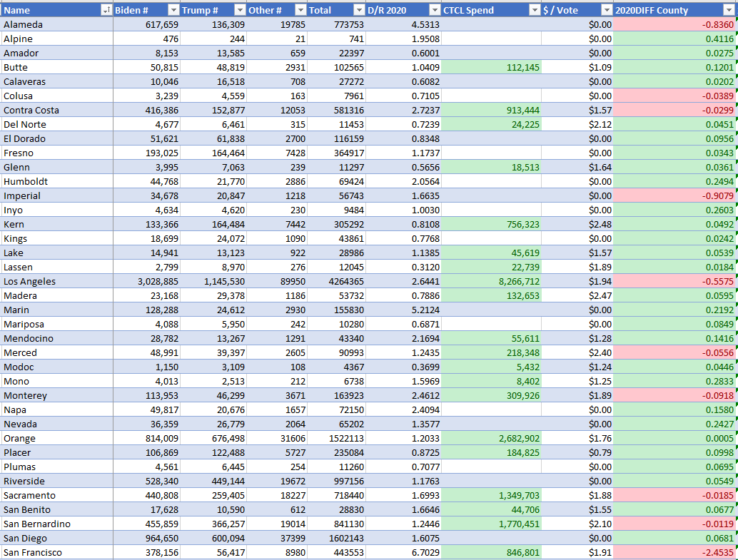Select CTCL Spend cell 913,444
738x560 pixels.
pyautogui.click(x=491, y=110)
